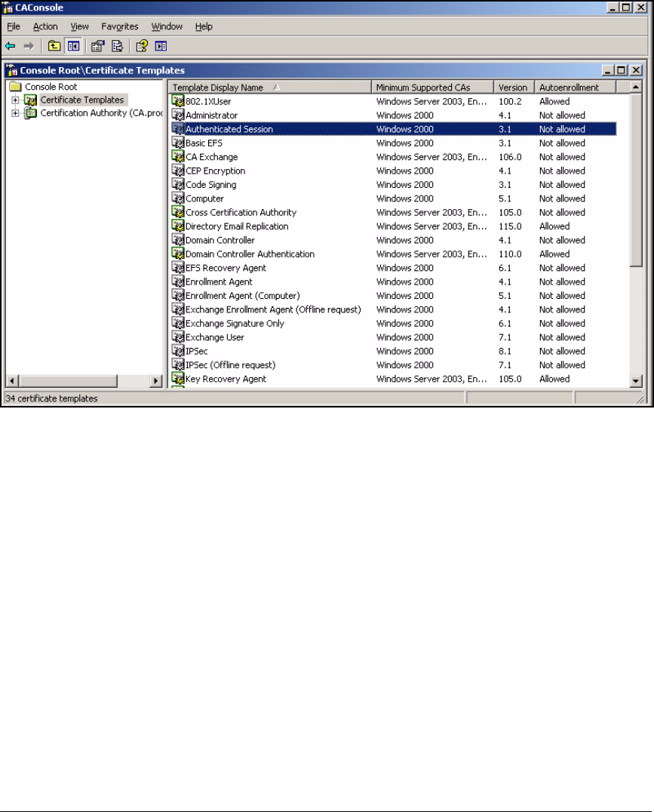Open the Action menu

[45, 26]
